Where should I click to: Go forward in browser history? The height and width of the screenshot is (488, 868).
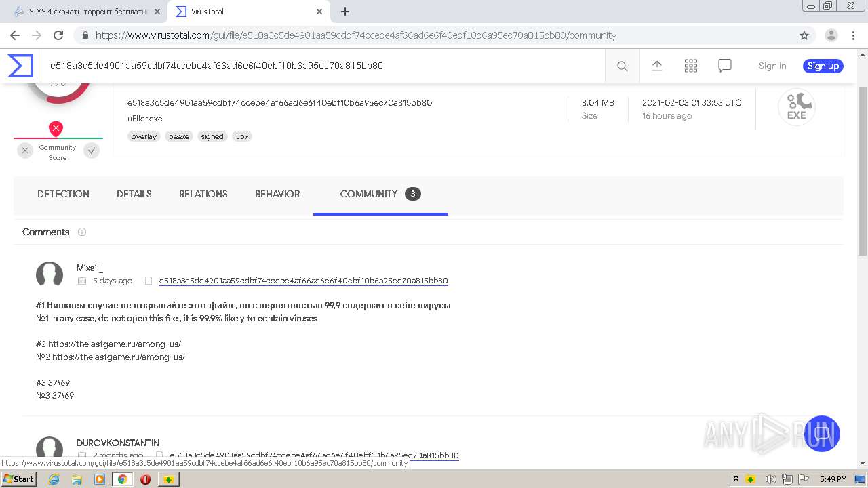(37, 35)
